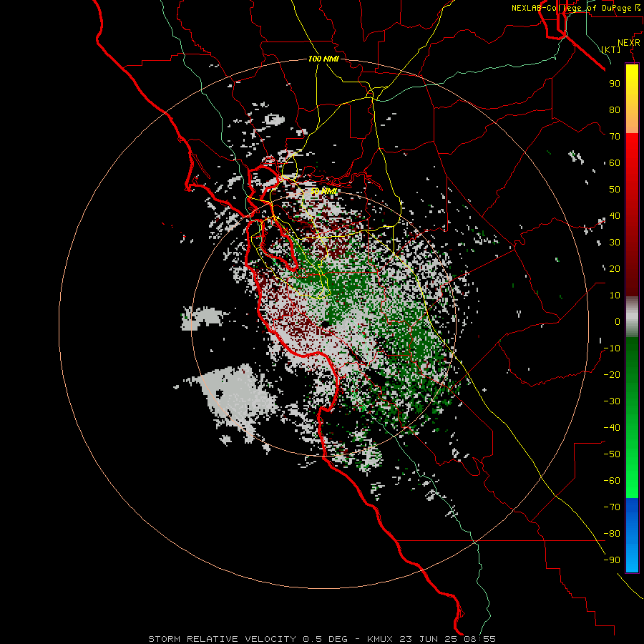
Task: Click the 40 knot value on the scale
Action: tap(615, 215)
